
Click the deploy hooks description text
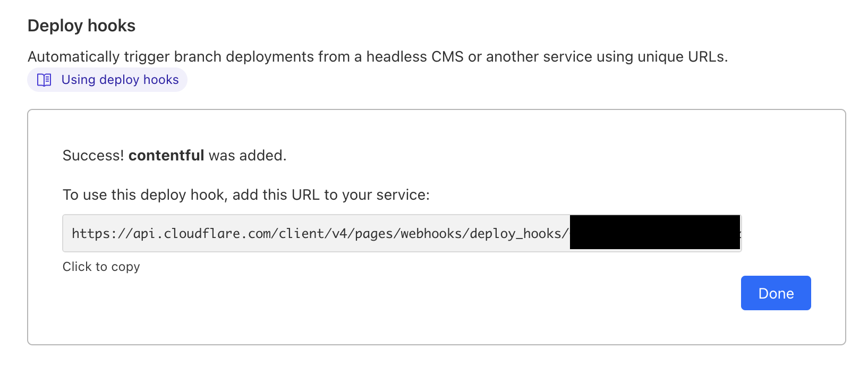click(x=378, y=56)
